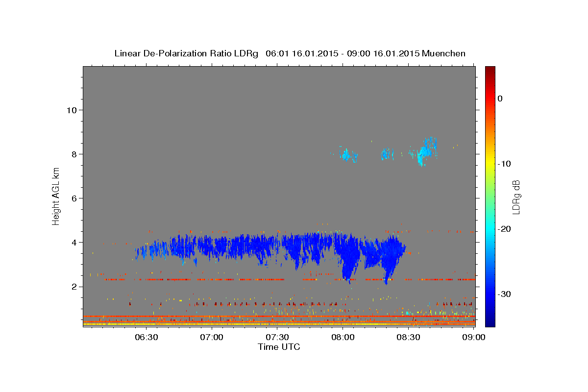Click the colorbar label '0'
This screenshot has height=392, width=588.
[500, 98]
